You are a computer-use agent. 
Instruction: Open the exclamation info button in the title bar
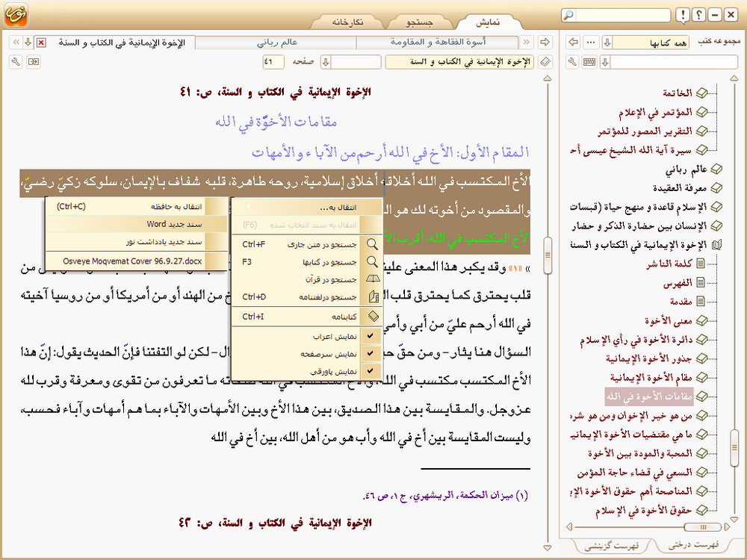[683, 15]
